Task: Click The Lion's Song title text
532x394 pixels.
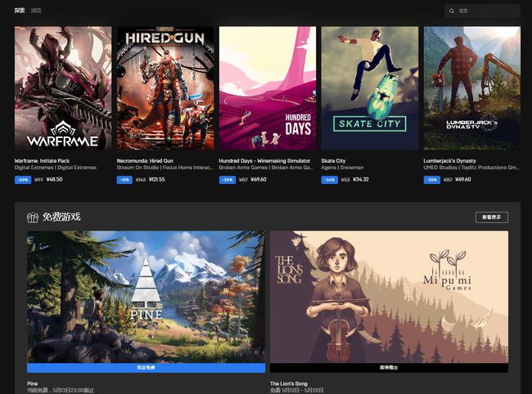Action: [289, 383]
